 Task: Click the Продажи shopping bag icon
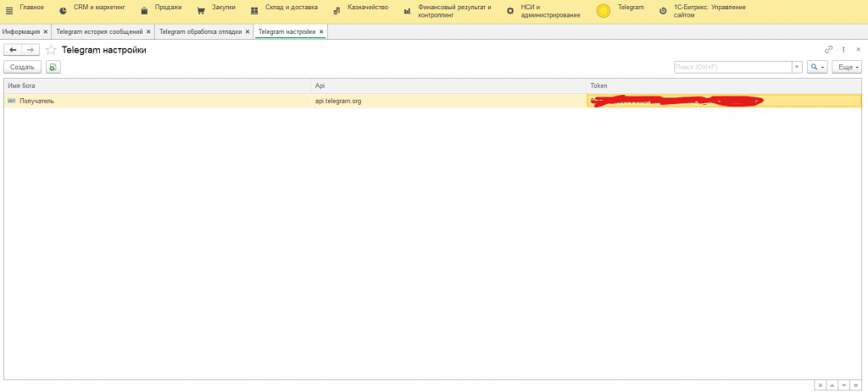[x=144, y=10]
